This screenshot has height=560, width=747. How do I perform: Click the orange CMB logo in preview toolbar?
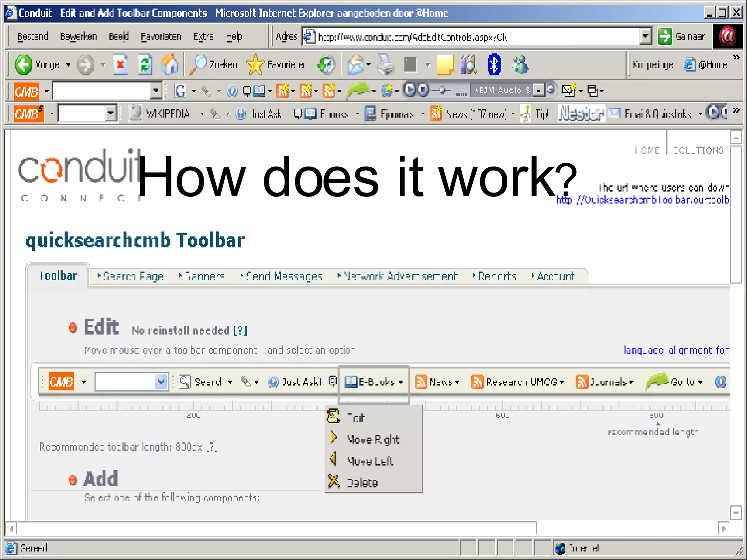tap(61, 382)
